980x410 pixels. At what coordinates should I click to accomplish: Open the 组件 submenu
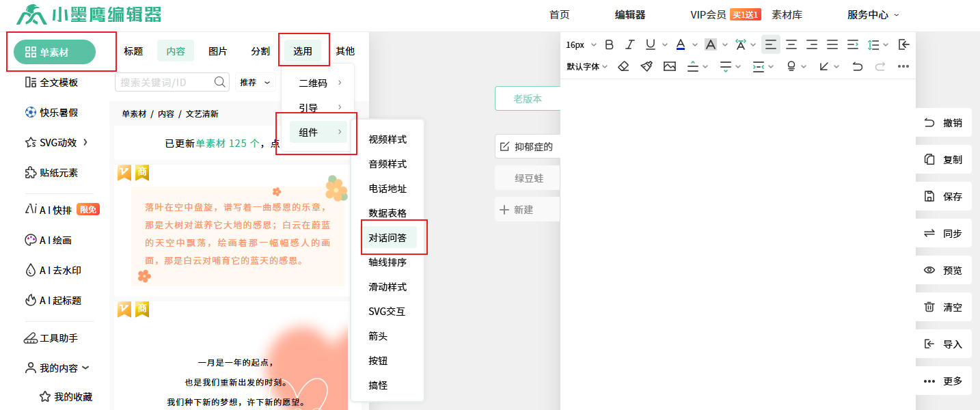click(x=318, y=132)
